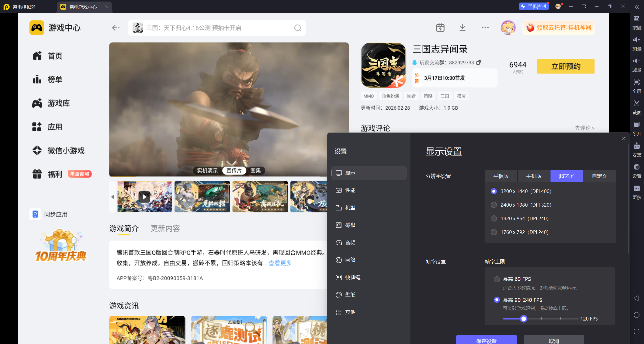Image resolution: width=644 pixels, height=344 pixels.
Task: Open the calendar reservation icon
Action: [x=440, y=28]
